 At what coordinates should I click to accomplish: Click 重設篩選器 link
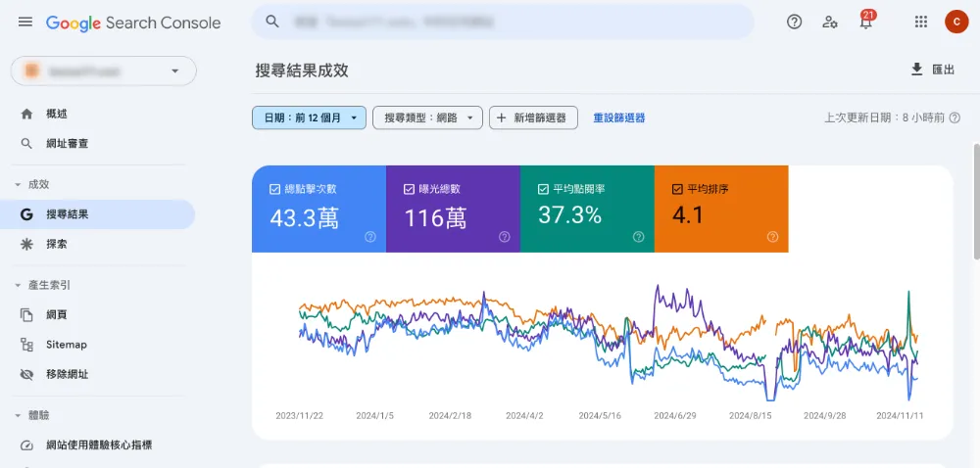pos(618,117)
